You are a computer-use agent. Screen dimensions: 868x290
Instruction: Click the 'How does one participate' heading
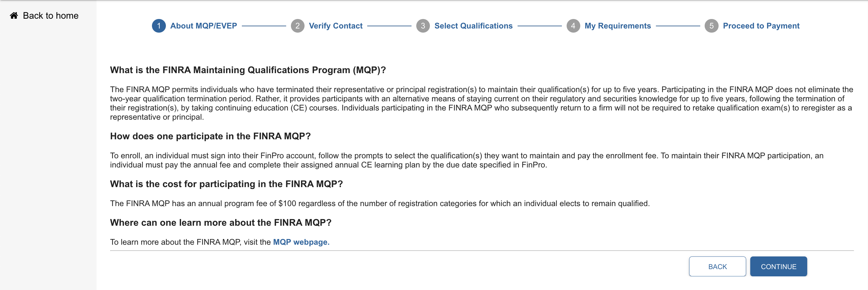210,136
